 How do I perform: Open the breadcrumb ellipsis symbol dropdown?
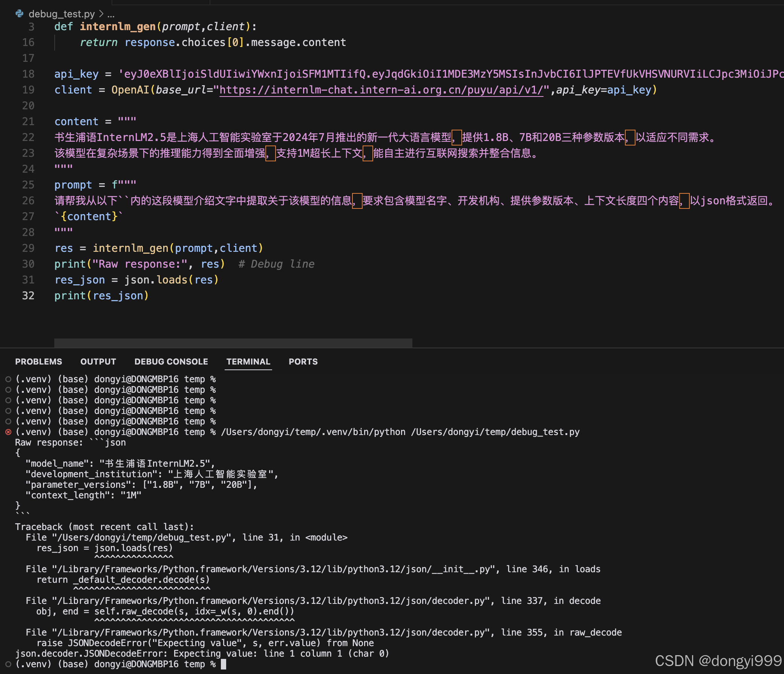(x=111, y=14)
